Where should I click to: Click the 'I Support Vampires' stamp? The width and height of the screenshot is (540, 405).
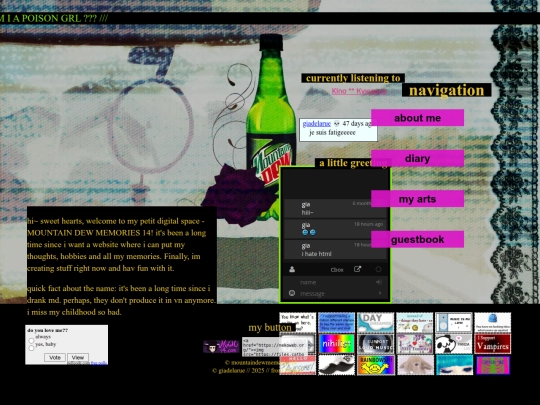click(492, 343)
